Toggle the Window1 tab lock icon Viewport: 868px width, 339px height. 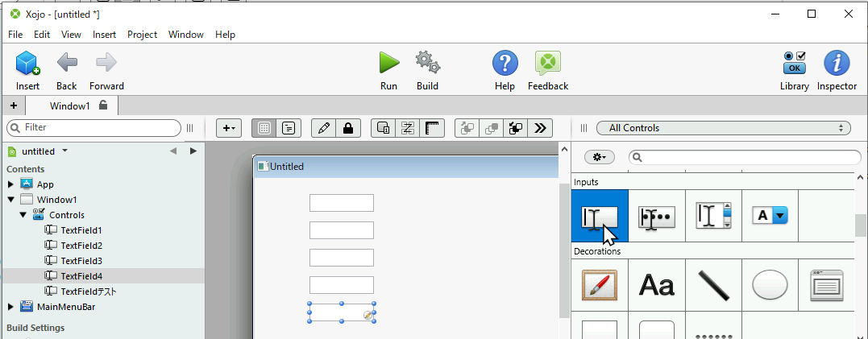point(103,105)
